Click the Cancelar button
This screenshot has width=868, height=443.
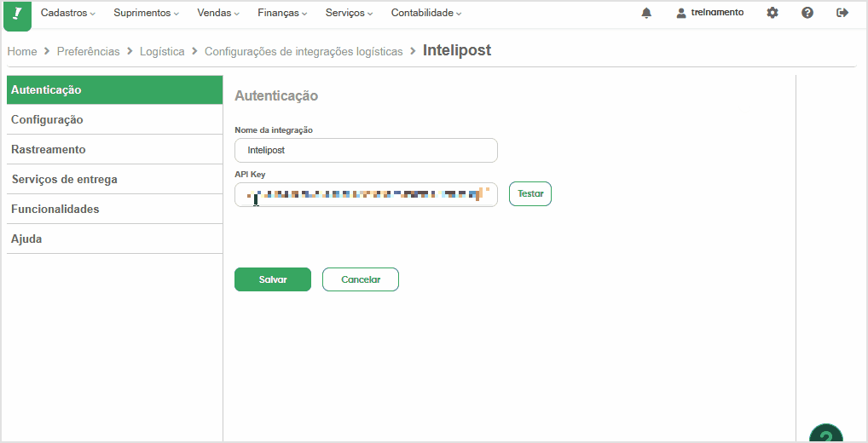click(x=361, y=279)
